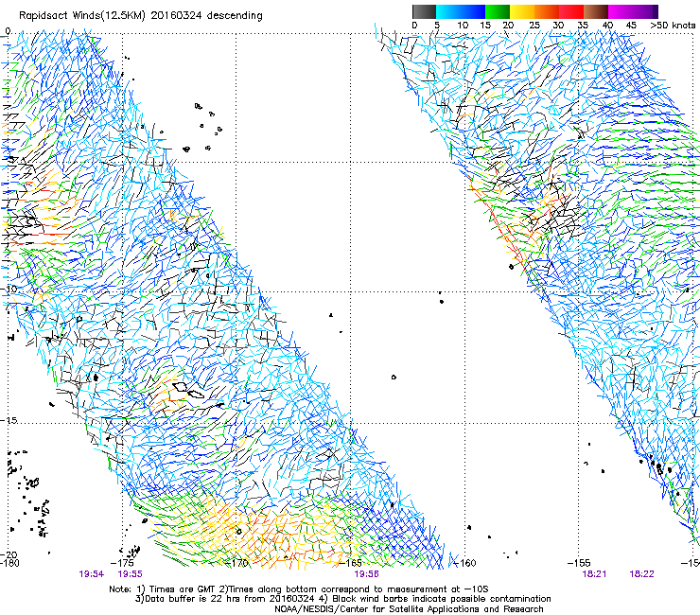Click the 18:21 pass time label
The width and height of the screenshot is (700, 615).
[x=594, y=574]
